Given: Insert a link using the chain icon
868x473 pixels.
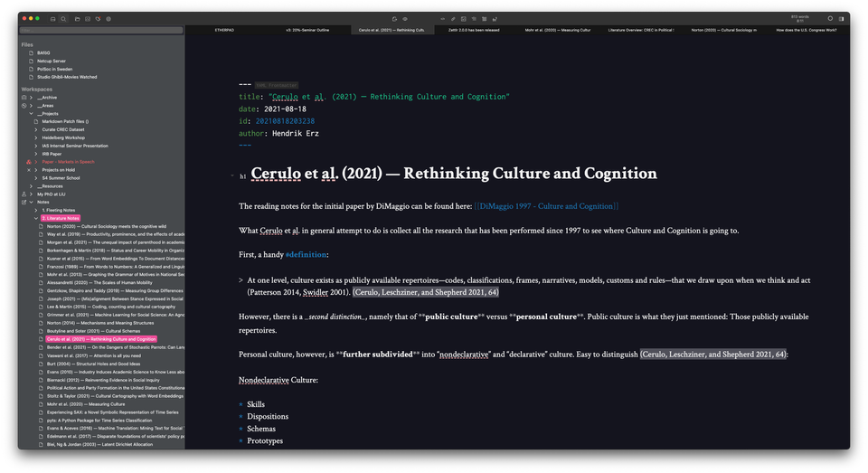Looking at the screenshot, I should tap(453, 19).
